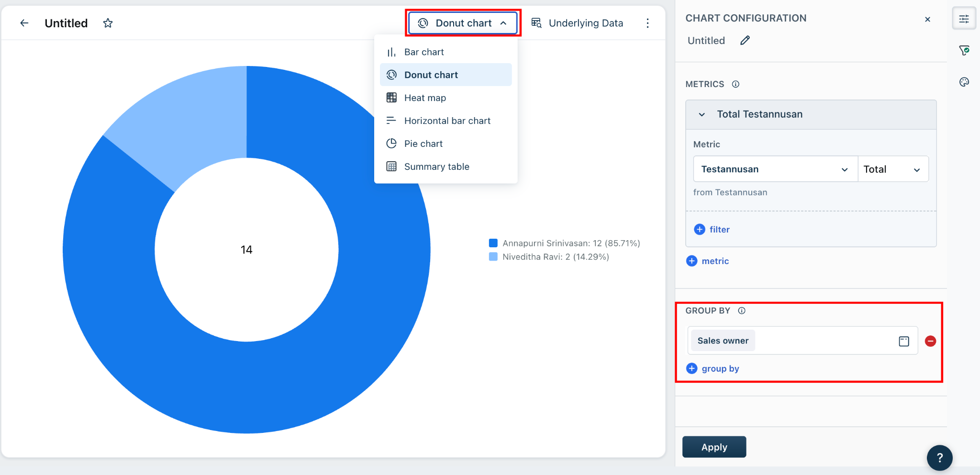Open the Total aggregation dropdown

point(893,169)
